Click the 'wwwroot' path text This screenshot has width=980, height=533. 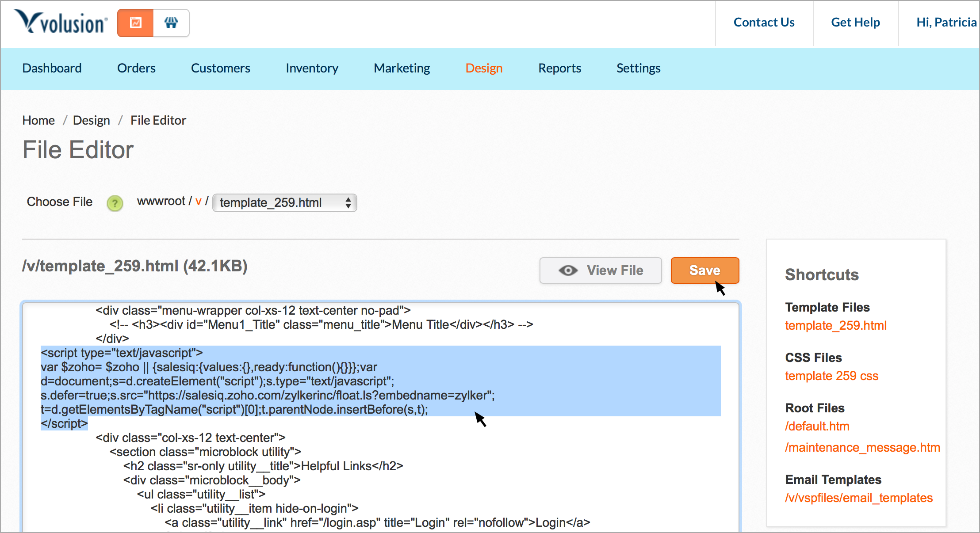(x=161, y=201)
